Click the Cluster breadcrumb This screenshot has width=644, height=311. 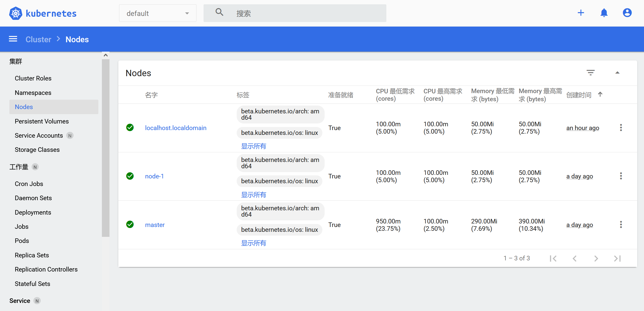(38, 39)
